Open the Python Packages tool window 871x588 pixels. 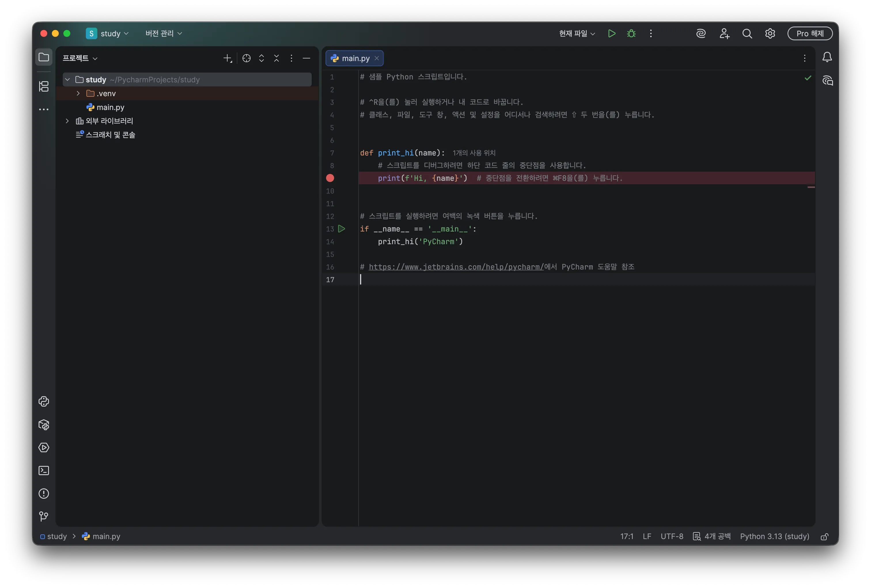coord(44,425)
